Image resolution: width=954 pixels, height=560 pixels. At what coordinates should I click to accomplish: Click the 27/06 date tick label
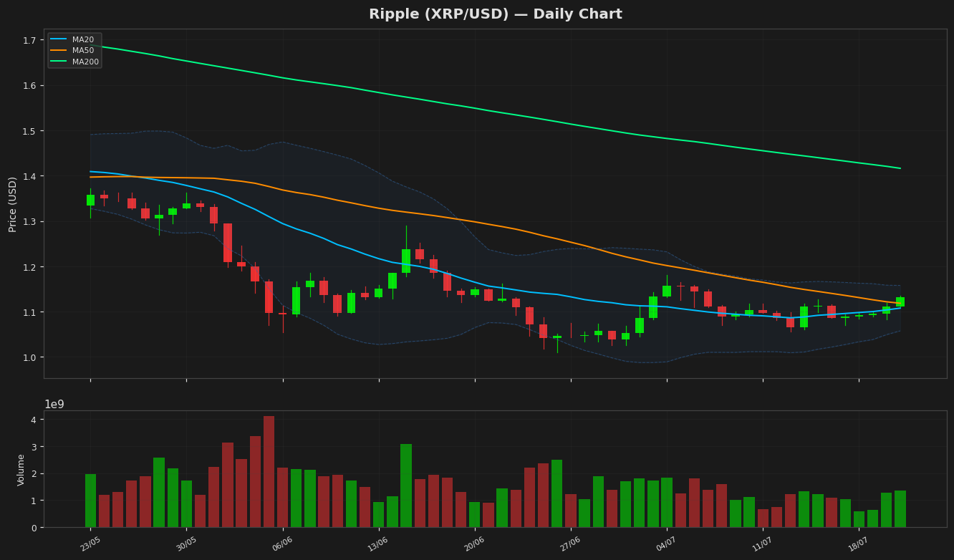[570, 545]
